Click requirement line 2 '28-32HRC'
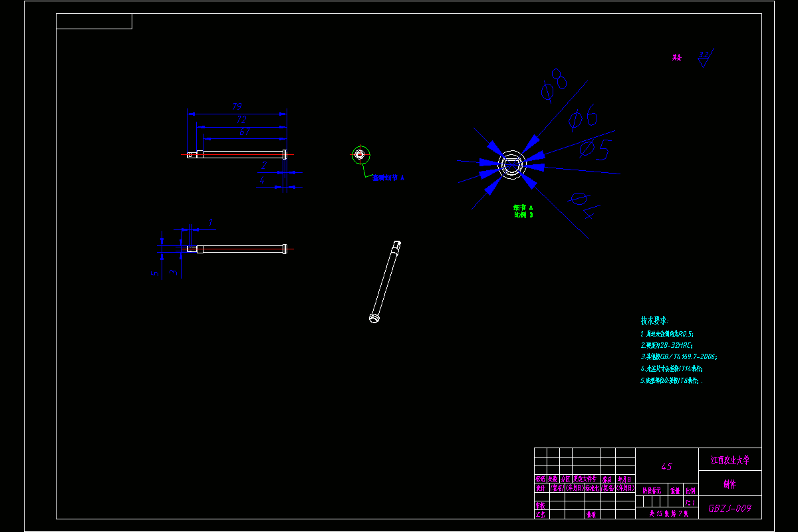 pyautogui.click(x=667, y=346)
